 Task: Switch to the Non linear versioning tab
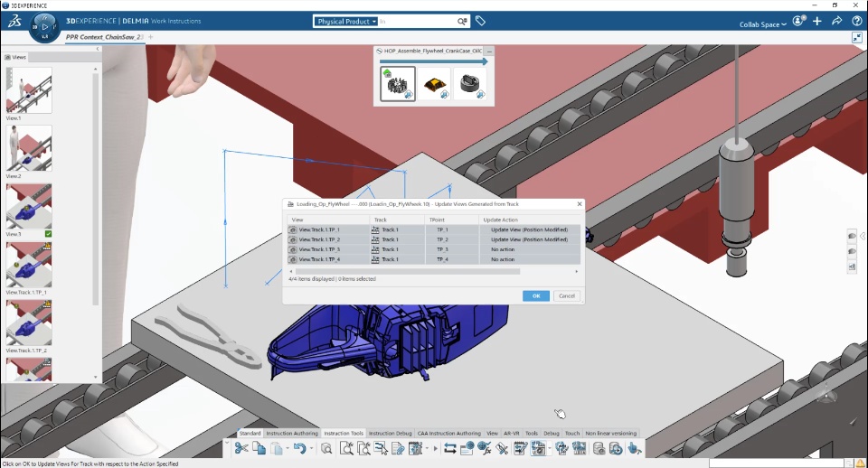click(x=611, y=433)
